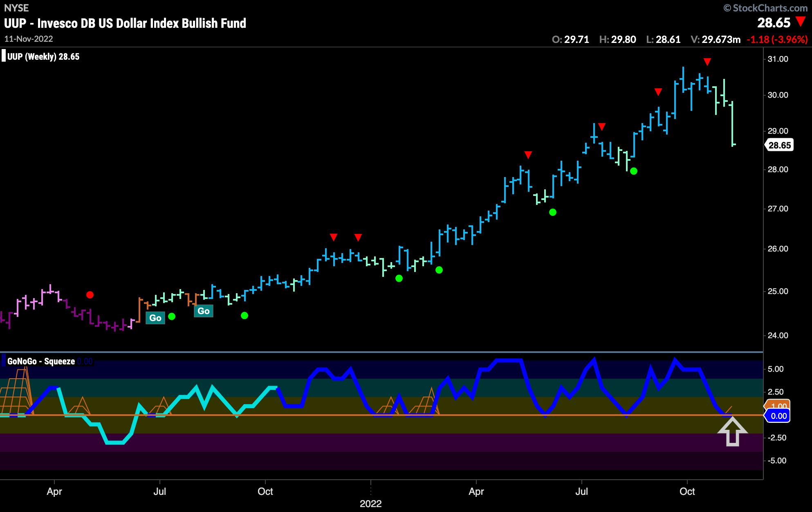The height and width of the screenshot is (512, 812).
Task: Click the 29.00 price axis label
Action: [x=778, y=131]
